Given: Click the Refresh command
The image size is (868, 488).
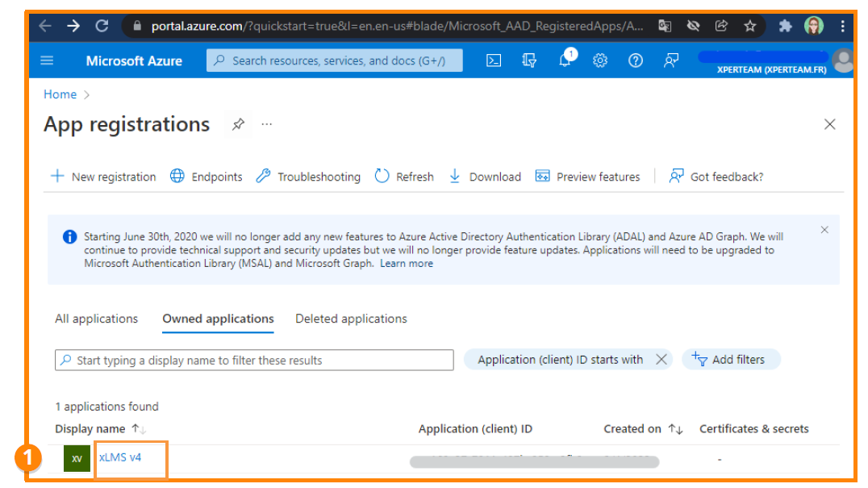Looking at the screenshot, I should [404, 177].
